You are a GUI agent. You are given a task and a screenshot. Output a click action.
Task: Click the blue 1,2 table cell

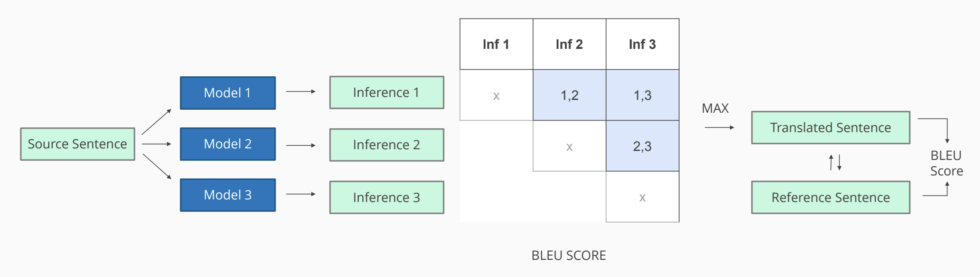point(569,95)
